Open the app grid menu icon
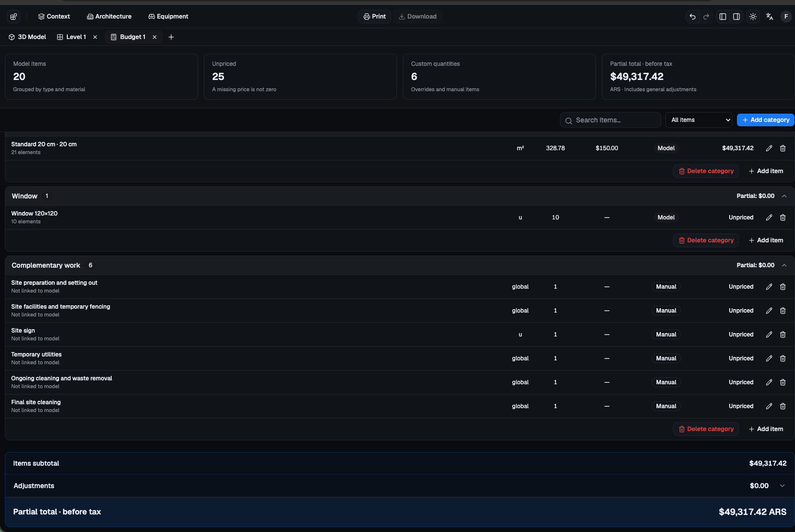 [14, 17]
